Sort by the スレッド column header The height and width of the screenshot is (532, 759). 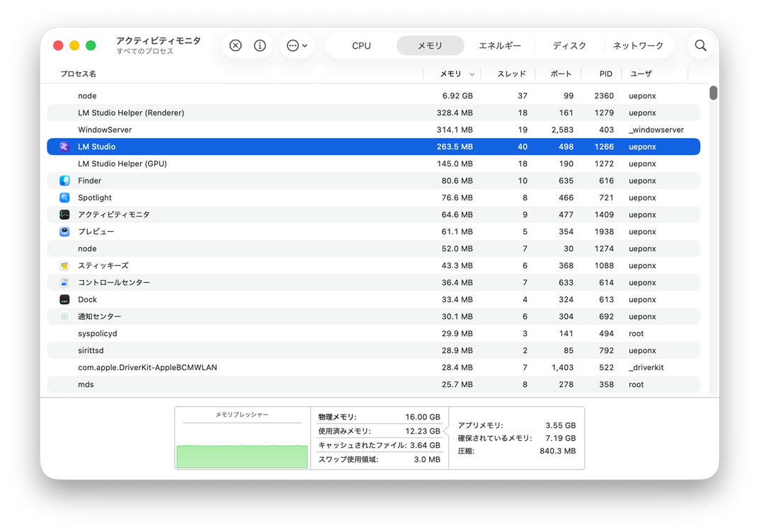click(511, 74)
